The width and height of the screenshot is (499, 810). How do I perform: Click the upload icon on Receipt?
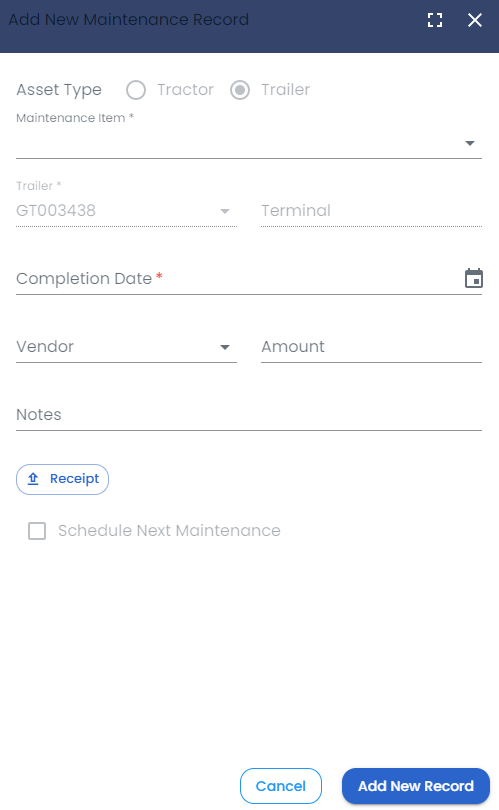coord(33,479)
